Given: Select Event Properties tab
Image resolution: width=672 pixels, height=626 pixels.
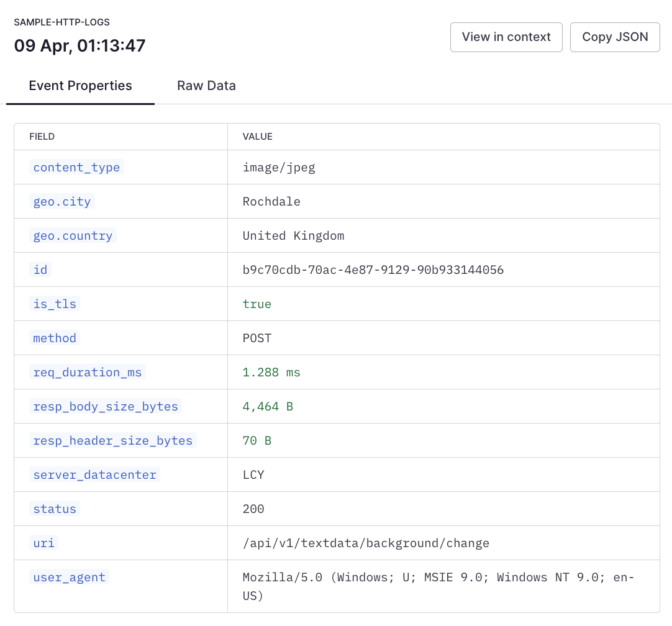Looking at the screenshot, I should [x=80, y=86].
